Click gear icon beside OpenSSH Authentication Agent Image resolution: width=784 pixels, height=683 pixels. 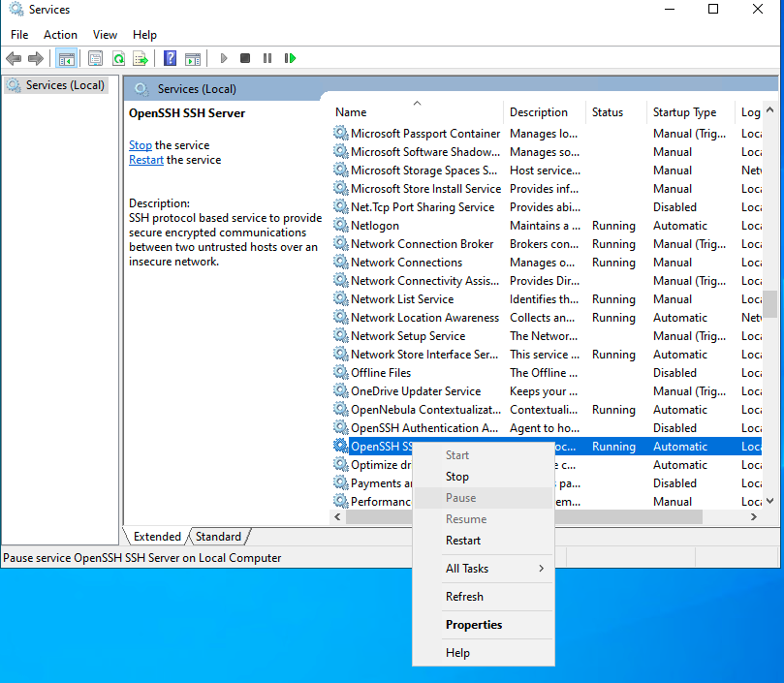(340, 427)
